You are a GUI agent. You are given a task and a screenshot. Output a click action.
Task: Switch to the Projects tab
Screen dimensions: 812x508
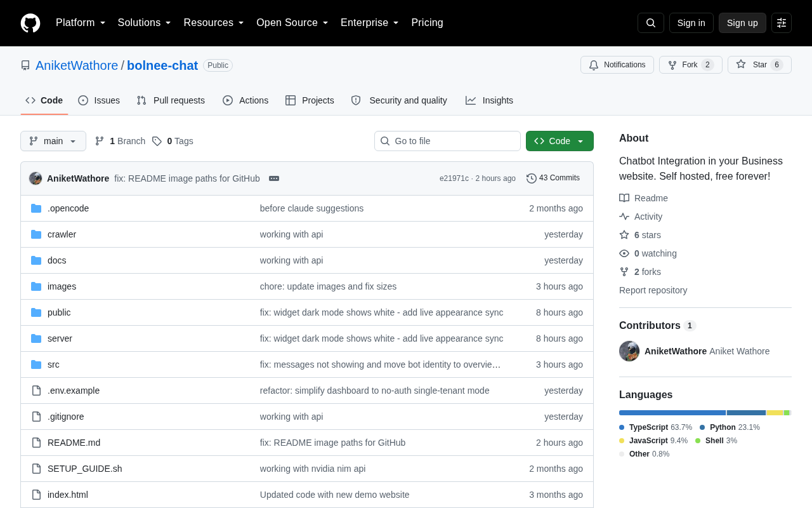(x=310, y=100)
